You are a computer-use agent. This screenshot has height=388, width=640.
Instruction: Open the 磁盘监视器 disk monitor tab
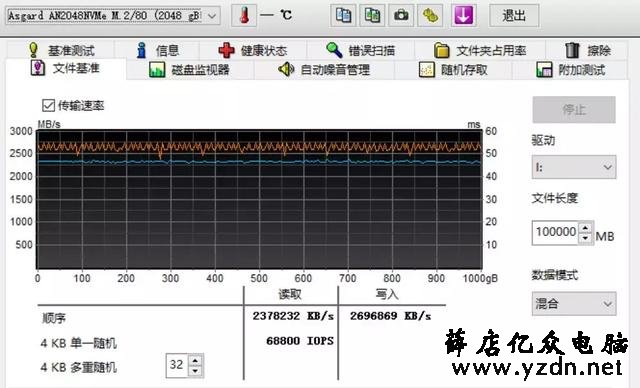tap(189, 70)
